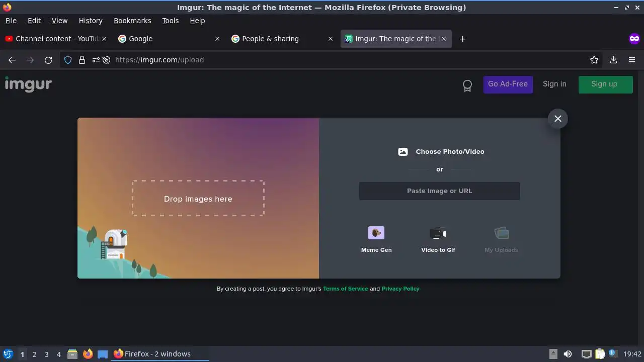Switch to workspace 3 in the taskbar
The width and height of the screenshot is (644, 362).
[x=47, y=354]
